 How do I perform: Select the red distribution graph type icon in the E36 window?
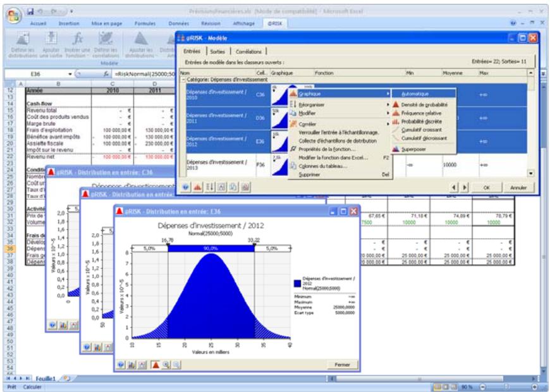[155, 365]
